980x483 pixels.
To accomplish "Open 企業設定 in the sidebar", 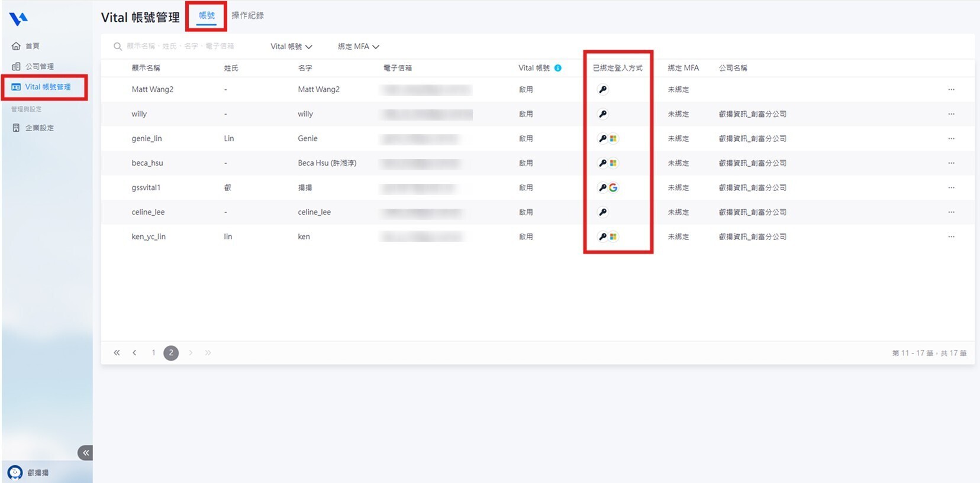I will tap(33, 128).
